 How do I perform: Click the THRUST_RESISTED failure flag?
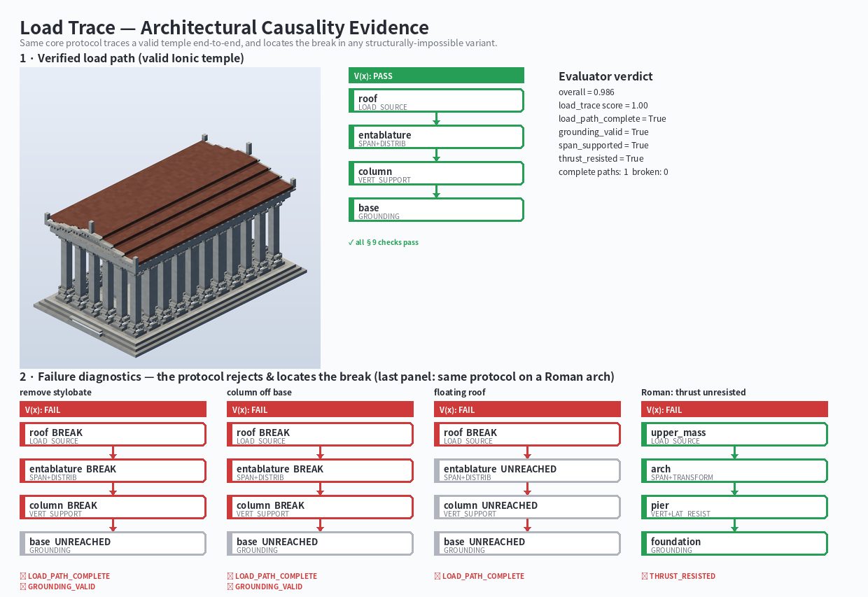(678, 576)
